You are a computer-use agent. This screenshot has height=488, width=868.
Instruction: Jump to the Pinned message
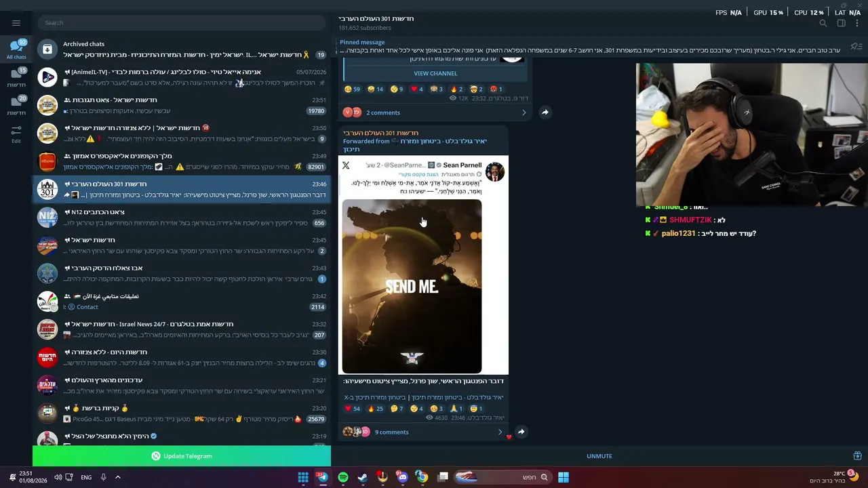(590, 46)
